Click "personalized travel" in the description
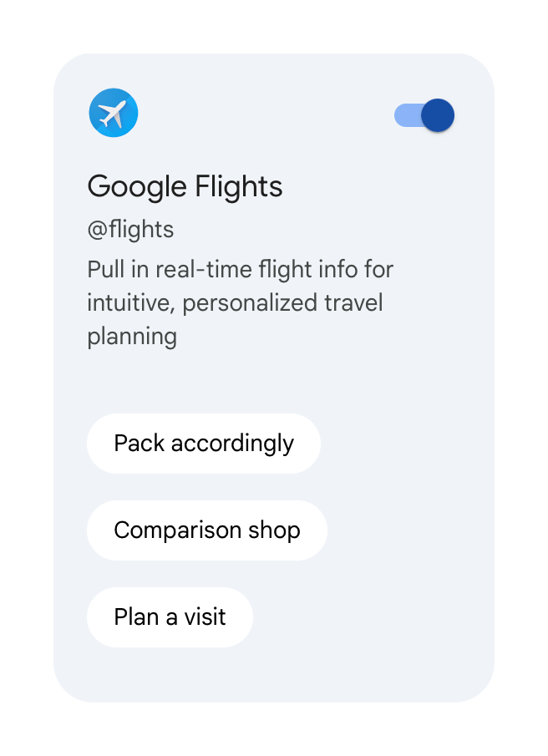 point(282,302)
